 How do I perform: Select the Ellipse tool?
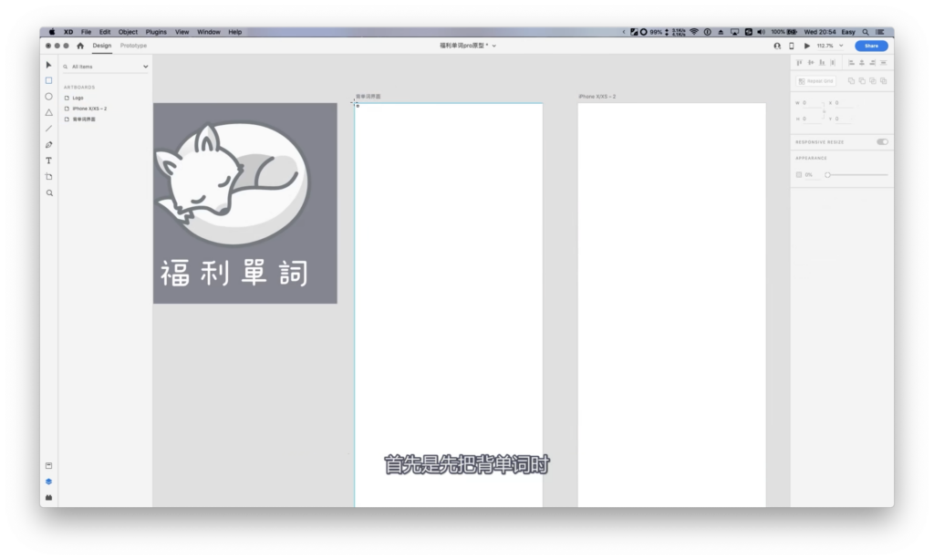(x=49, y=96)
